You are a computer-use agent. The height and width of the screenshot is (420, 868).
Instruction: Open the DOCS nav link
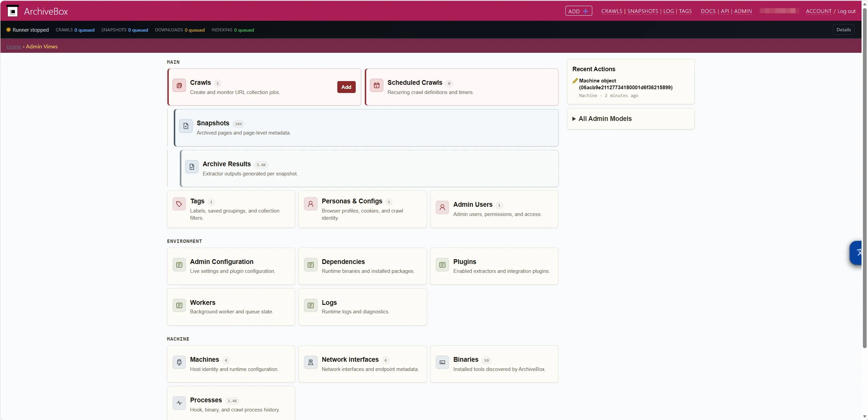708,11
